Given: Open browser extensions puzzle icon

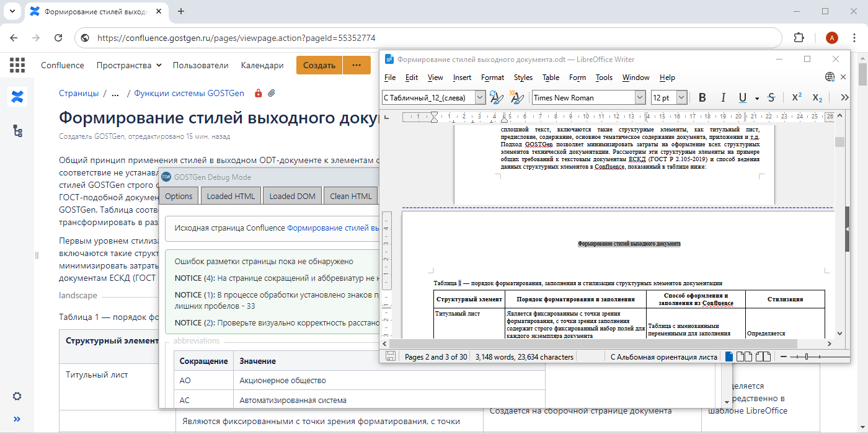Looking at the screenshot, I should [x=799, y=38].
